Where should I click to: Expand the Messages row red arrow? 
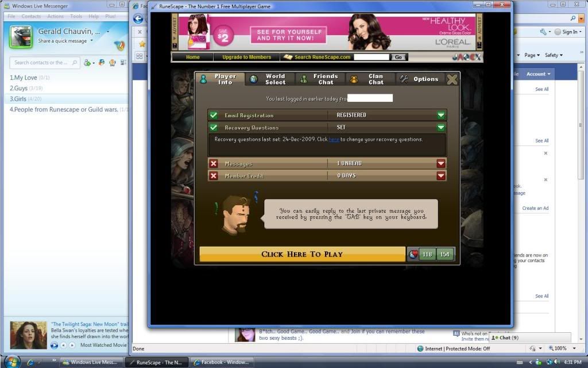click(441, 163)
